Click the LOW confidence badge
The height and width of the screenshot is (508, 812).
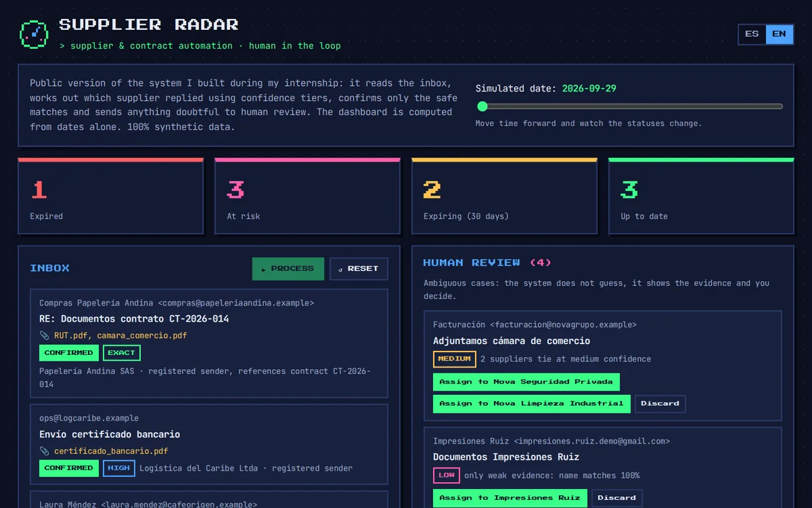coord(447,475)
